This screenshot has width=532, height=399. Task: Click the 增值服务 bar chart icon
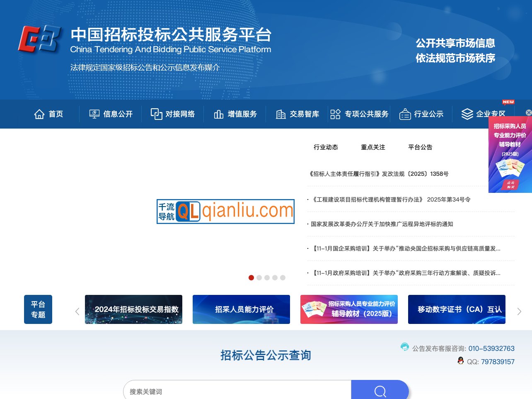(x=219, y=114)
